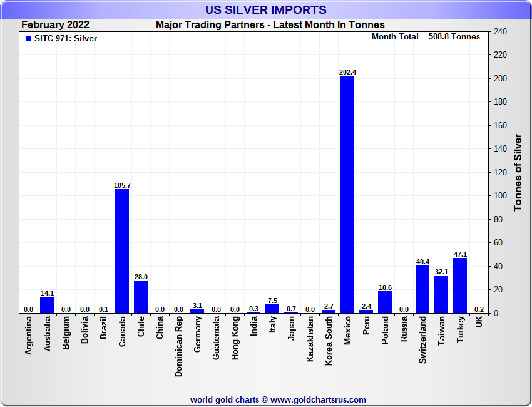Click the US SILVER IMPORTS title banner

pos(266,9)
